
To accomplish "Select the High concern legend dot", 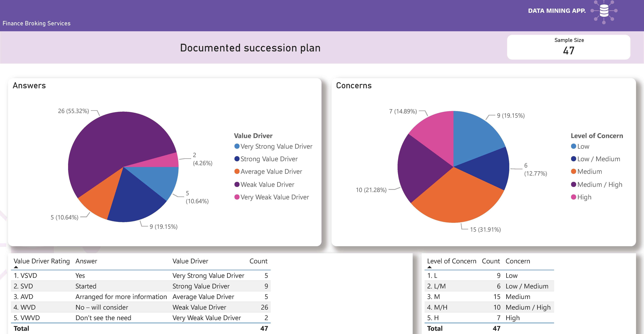I will [573, 197].
